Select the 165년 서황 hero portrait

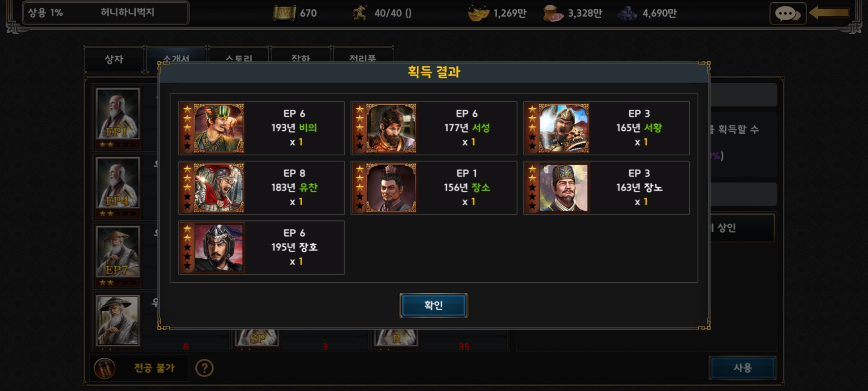click(x=564, y=128)
